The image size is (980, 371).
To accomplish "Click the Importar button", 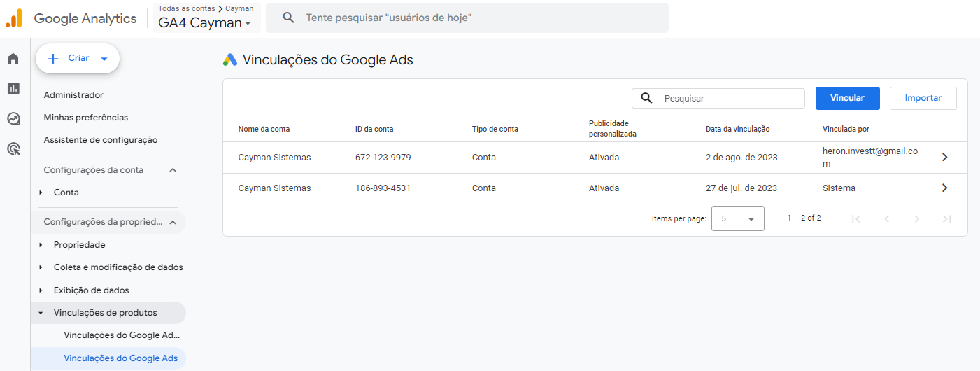I will [923, 98].
